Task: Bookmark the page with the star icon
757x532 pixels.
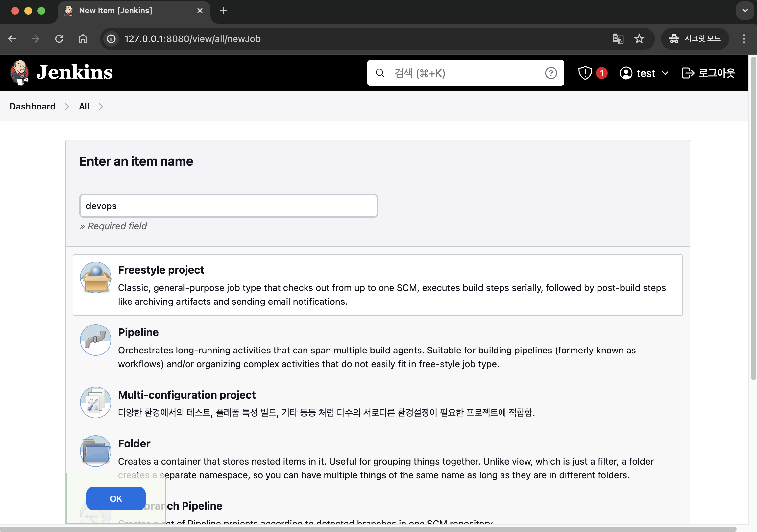Action: pos(640,38)
